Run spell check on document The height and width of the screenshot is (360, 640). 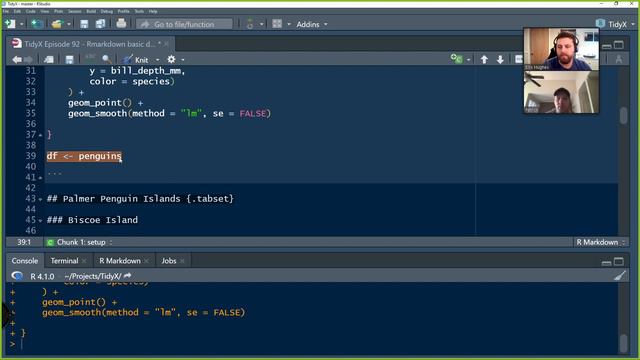click(x=90, y=59)
